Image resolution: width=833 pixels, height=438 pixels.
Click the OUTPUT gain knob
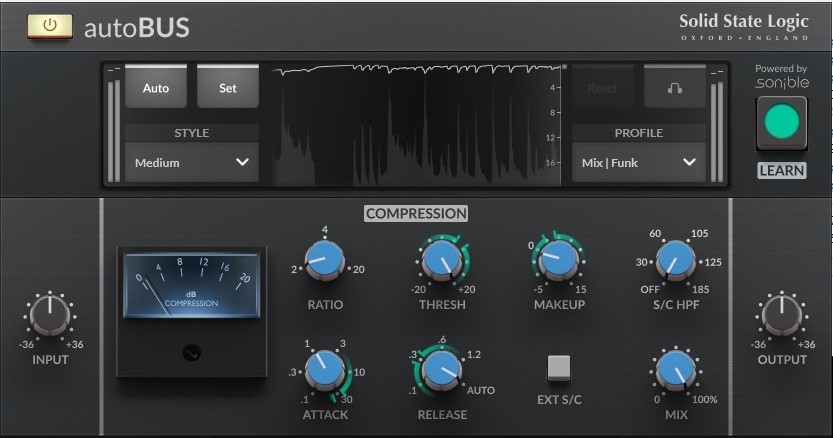[780, 316]
